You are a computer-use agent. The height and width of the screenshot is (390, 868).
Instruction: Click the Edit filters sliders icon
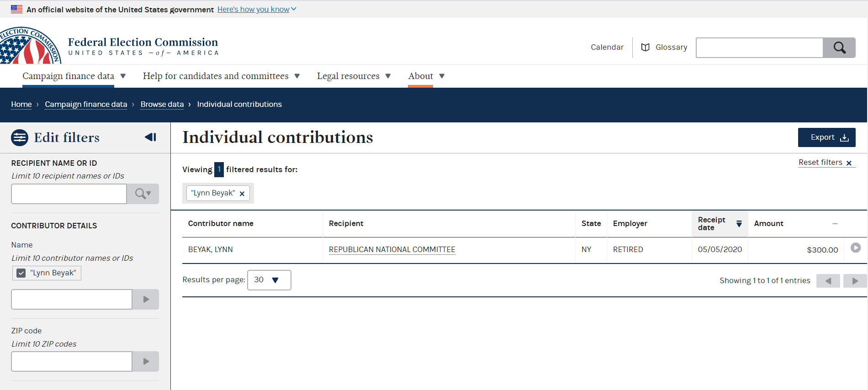point(20,137)
